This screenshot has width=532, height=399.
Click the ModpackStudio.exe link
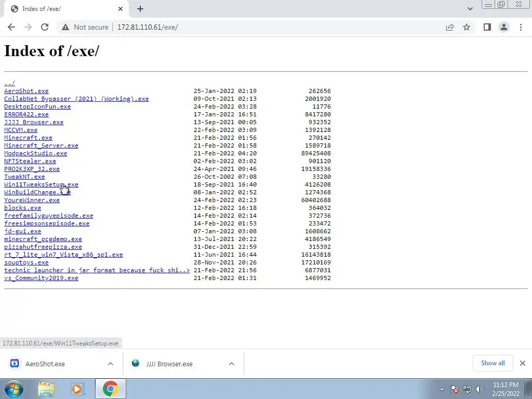[x=36, y=153]
